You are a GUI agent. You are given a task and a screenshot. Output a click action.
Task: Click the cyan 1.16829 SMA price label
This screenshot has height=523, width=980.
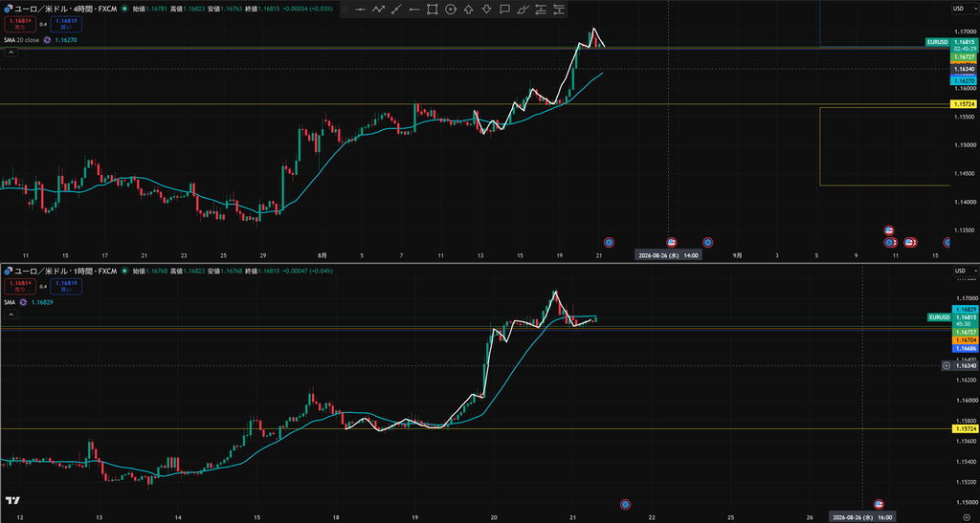pos(965,310)
